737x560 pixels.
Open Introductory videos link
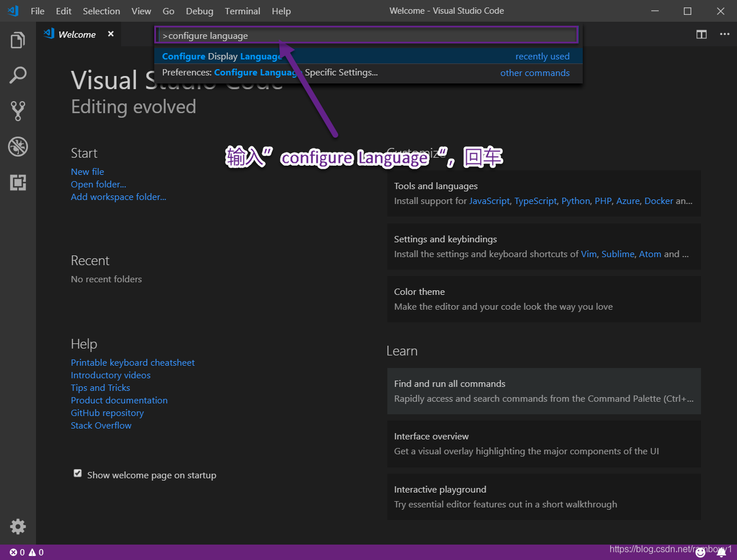click(111, 375)
